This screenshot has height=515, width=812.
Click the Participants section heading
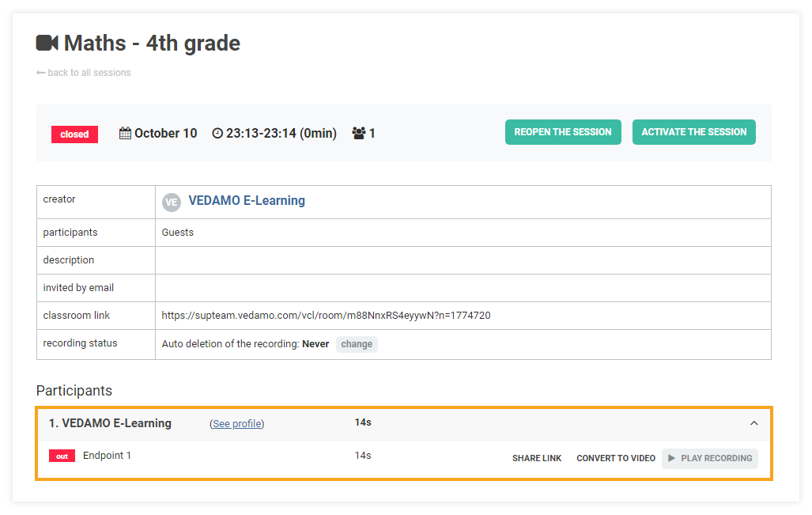74,391
